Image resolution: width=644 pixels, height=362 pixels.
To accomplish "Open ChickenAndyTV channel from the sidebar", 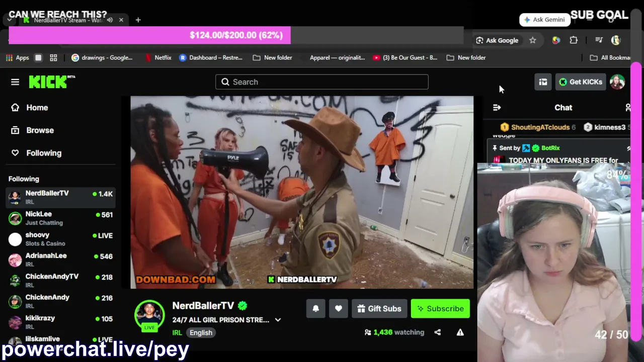I will click(60, 281).
